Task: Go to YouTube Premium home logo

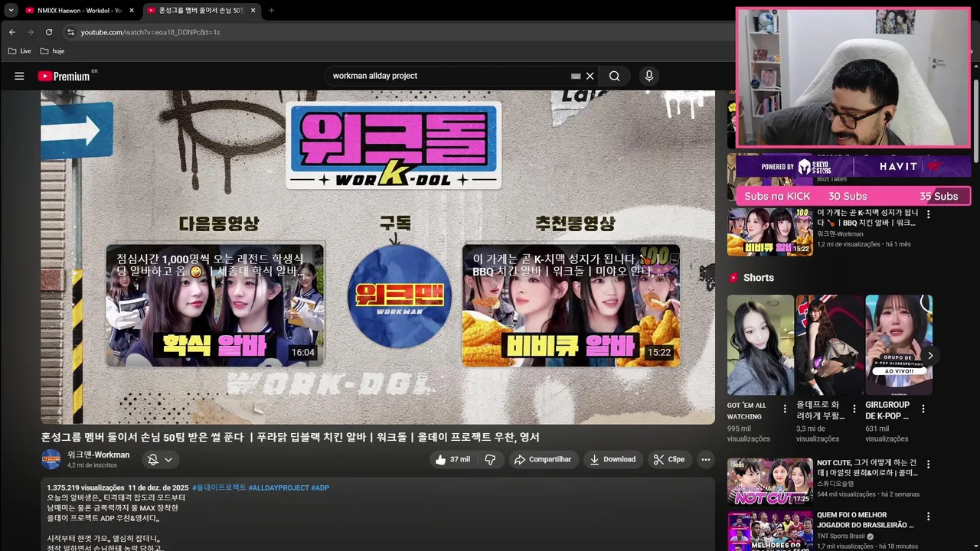Action: point(64,76)
